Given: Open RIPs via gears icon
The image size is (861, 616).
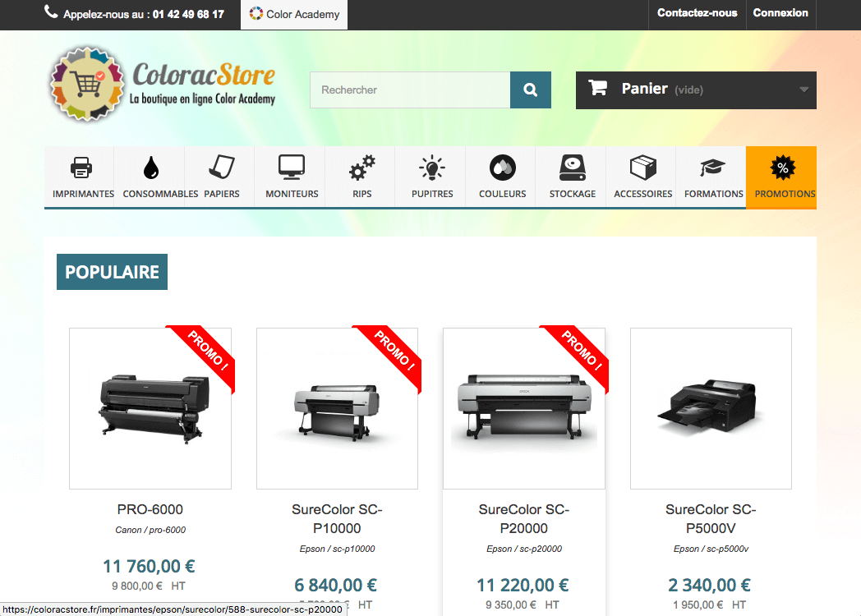Looking at the screenshot, I should click(x=362, y=168).
